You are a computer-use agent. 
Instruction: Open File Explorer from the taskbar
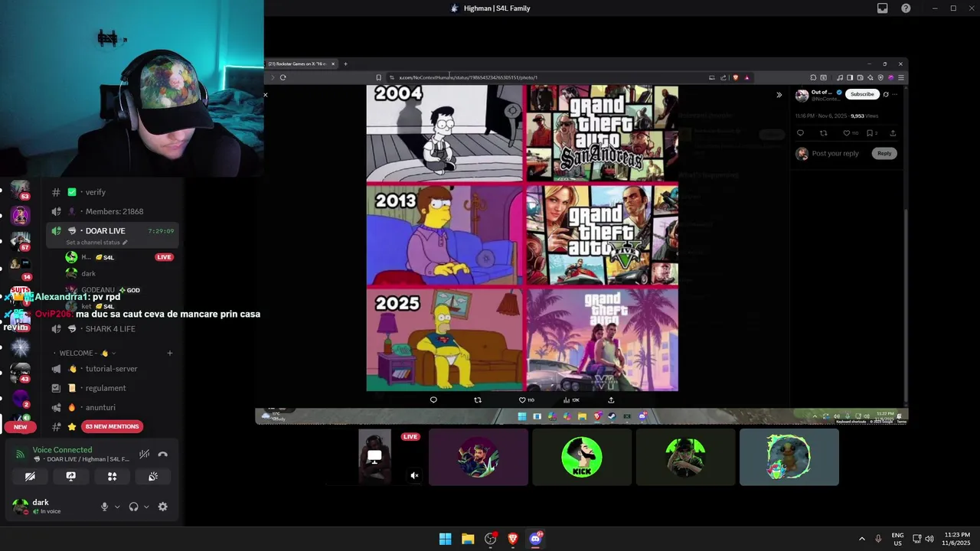468,539
